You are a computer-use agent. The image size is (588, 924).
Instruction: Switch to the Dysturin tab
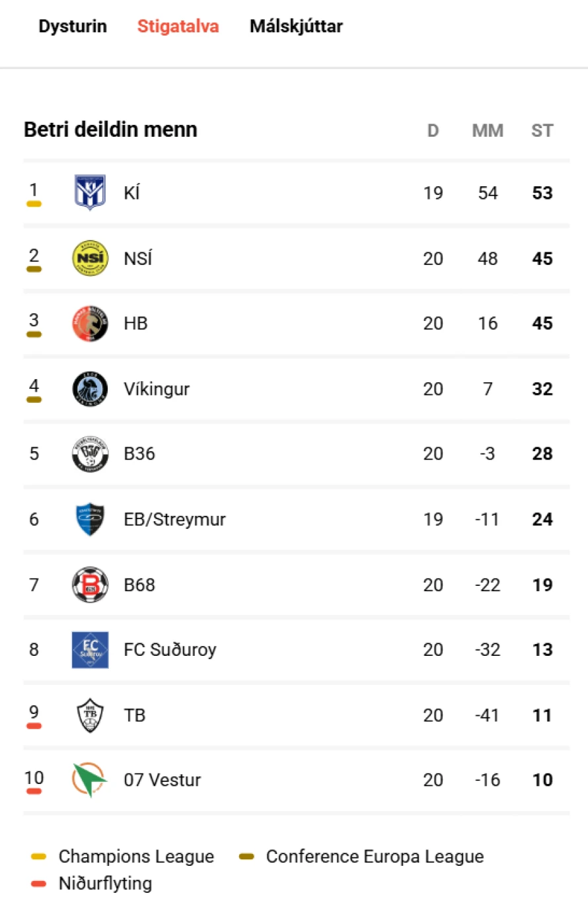73,26
